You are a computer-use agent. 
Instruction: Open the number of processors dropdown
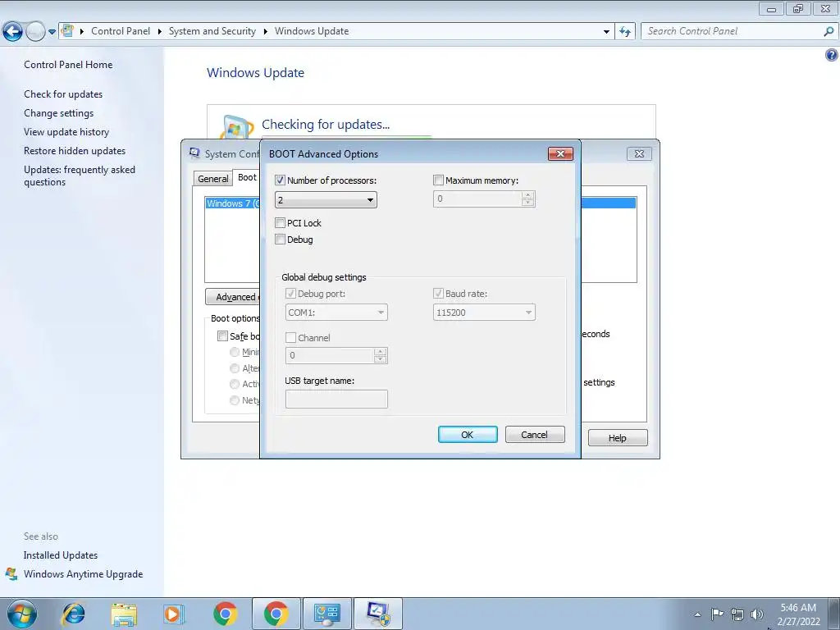point(326,200)
